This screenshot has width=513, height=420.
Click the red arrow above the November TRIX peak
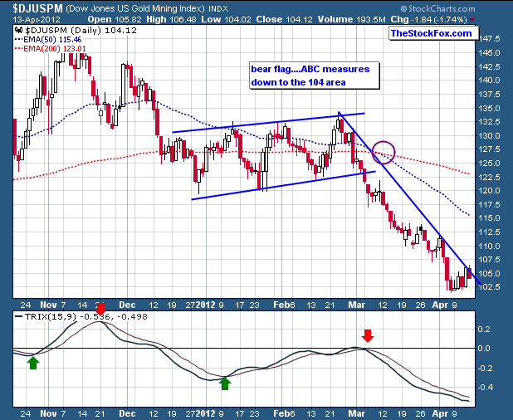click(x=100, y=310)
